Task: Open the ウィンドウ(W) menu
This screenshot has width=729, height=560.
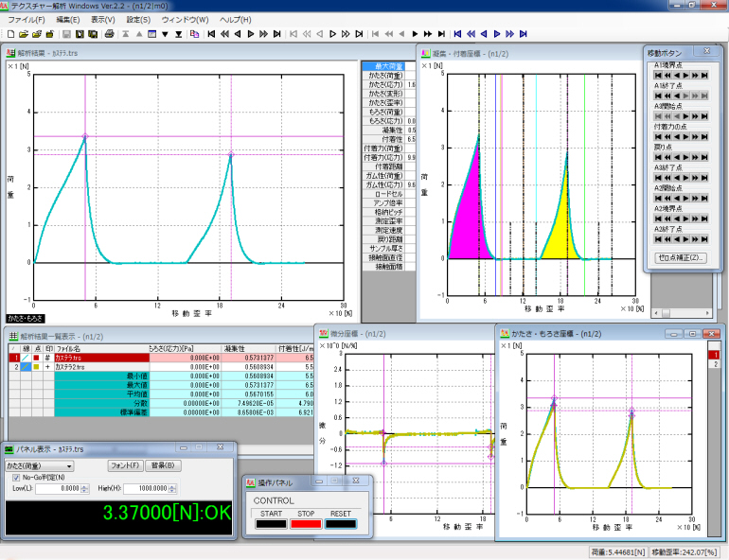Action: point(185,19)
